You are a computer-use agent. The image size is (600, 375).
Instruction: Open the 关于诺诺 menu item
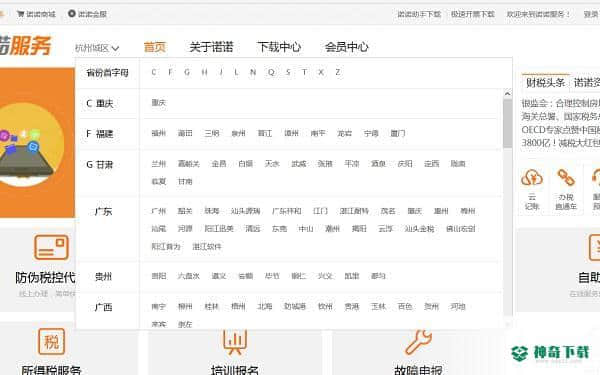click(x=211, y=47)
